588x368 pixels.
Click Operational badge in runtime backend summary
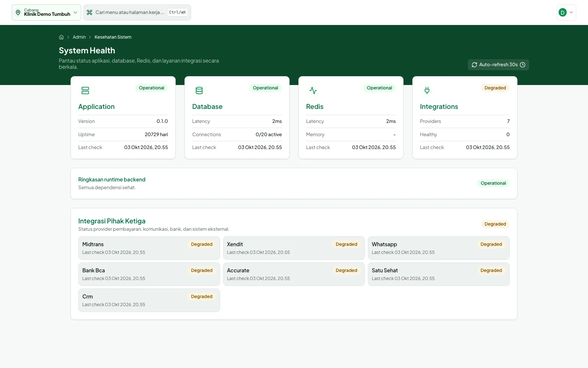[x=493, y=183]
